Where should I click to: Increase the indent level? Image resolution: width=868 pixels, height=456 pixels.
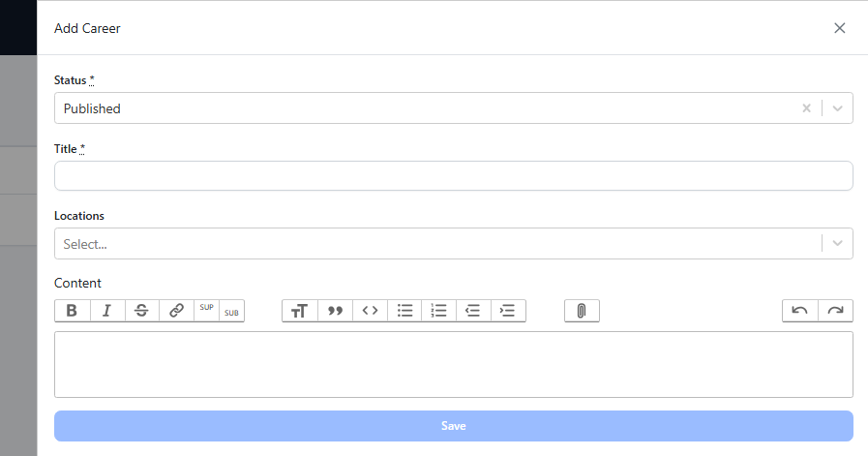coord(508,311)
